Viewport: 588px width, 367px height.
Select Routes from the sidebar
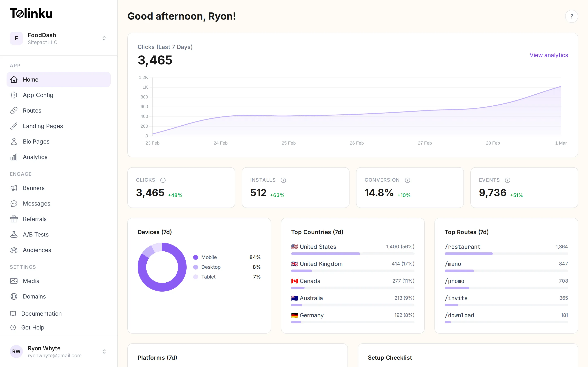(x=32, y=111)
